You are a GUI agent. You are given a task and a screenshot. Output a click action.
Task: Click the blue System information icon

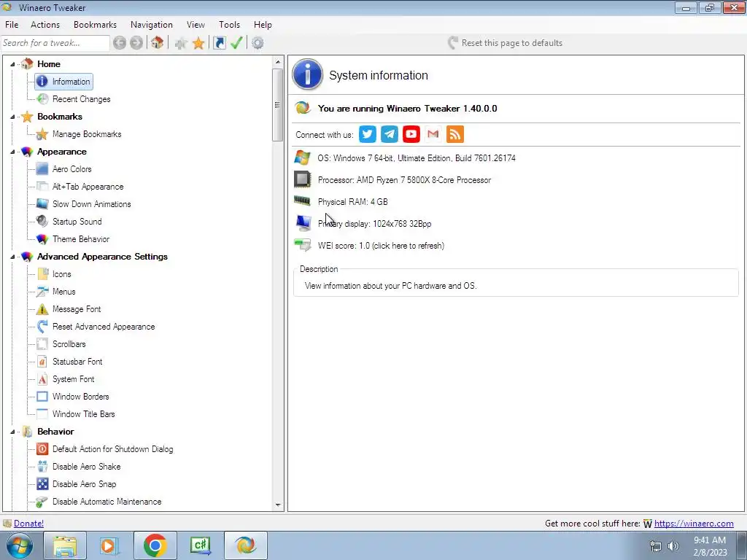point(307,74)
